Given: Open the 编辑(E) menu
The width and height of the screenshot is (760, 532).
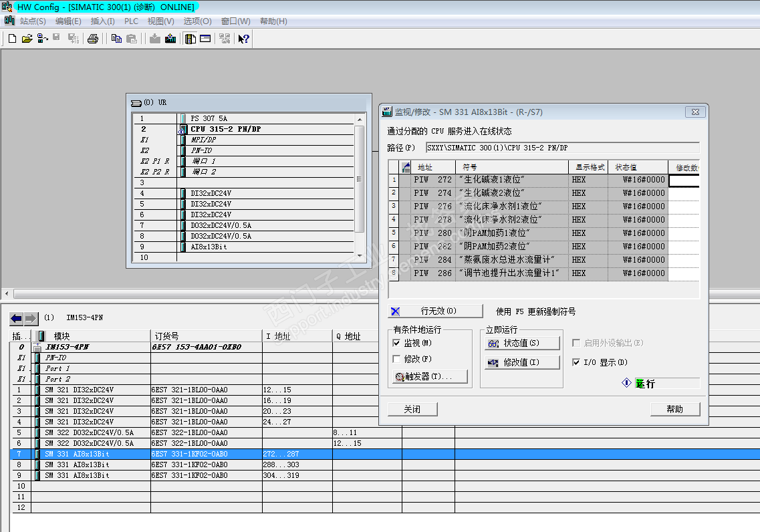Looking at the screenshot, I should [x=68, y=21].
